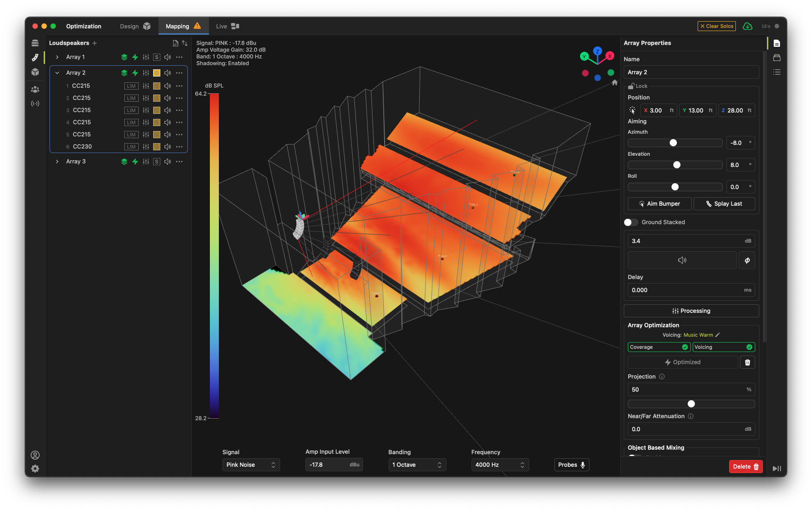Open the Banding 1 Octave dropdown
Image resolution: width=812 pixels, height=510 pixels.
pyautogui.click(x=417, y=465)
